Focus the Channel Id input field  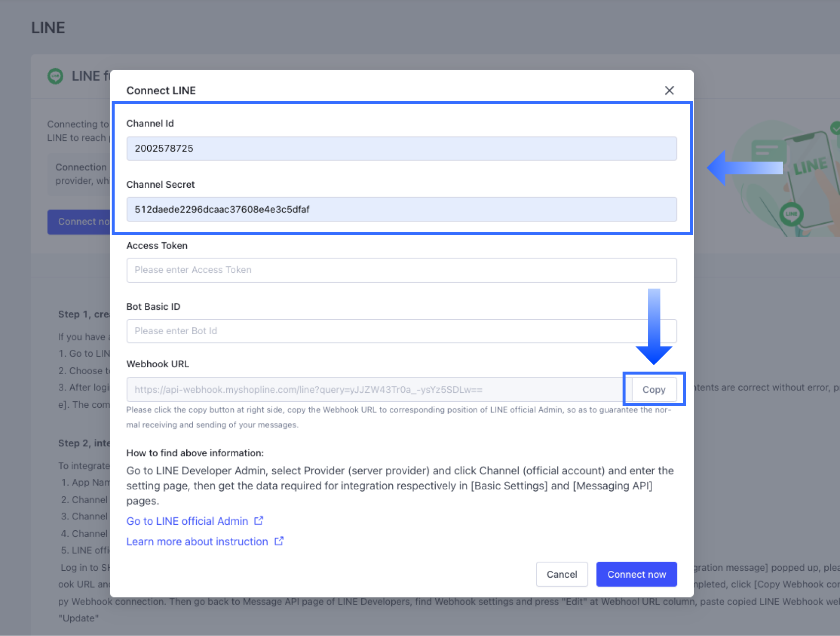click(401, 148)
